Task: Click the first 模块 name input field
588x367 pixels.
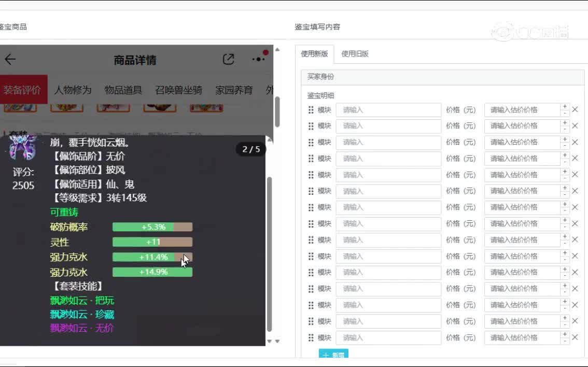Action: 388,110
